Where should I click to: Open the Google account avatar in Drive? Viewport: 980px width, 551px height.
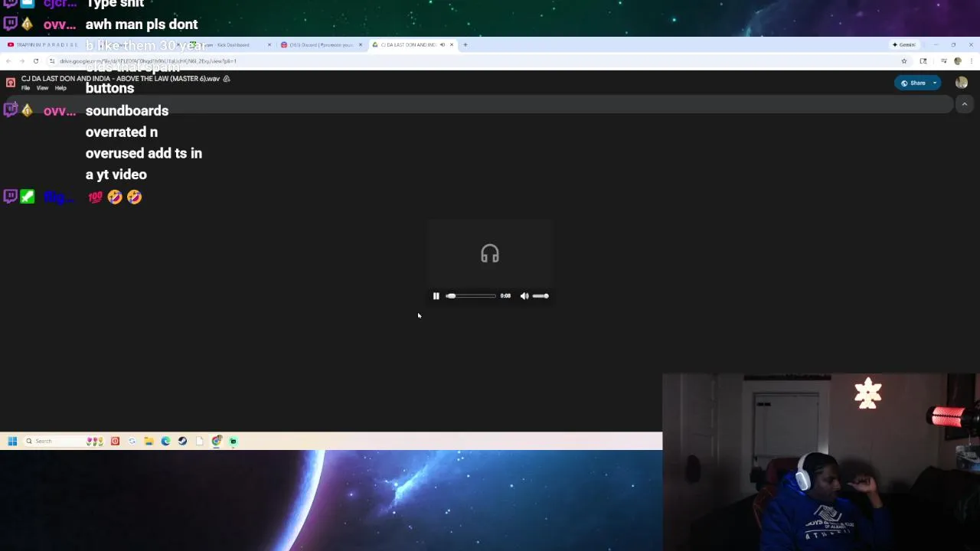962,83
